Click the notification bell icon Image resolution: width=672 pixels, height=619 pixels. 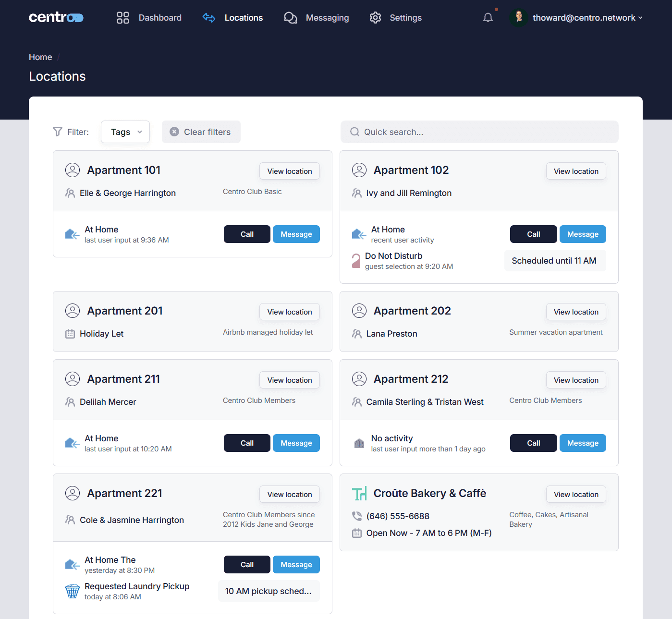click(x=488, y=18)
